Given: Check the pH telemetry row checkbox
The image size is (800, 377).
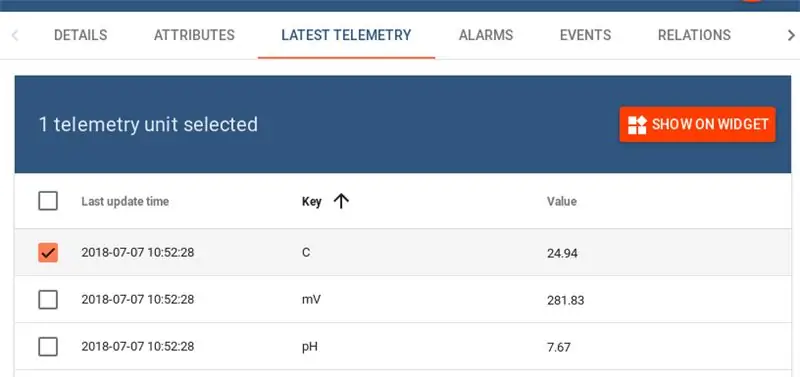Looking at the screenshot, I should pyautogui.click(x=48, y=347).
